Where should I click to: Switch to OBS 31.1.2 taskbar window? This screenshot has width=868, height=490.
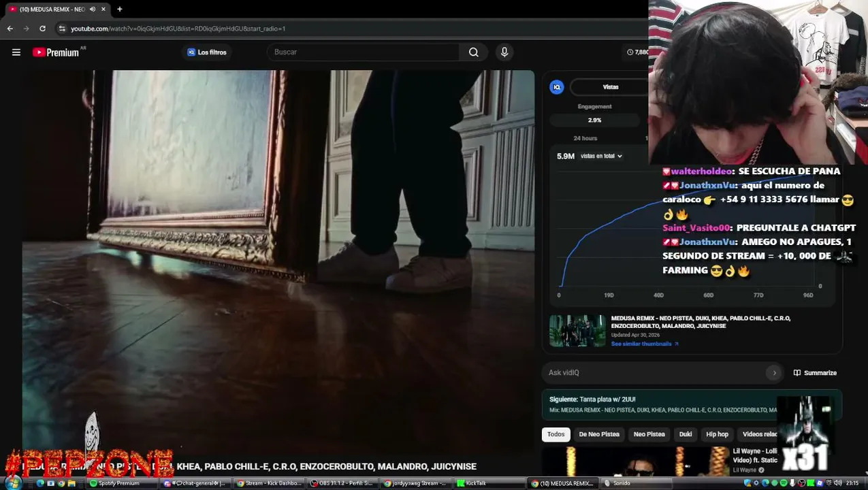coord(342,483)
